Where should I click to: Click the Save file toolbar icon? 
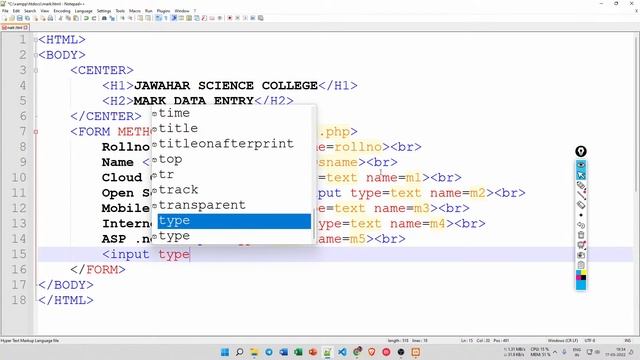click(x=20, y=18)
